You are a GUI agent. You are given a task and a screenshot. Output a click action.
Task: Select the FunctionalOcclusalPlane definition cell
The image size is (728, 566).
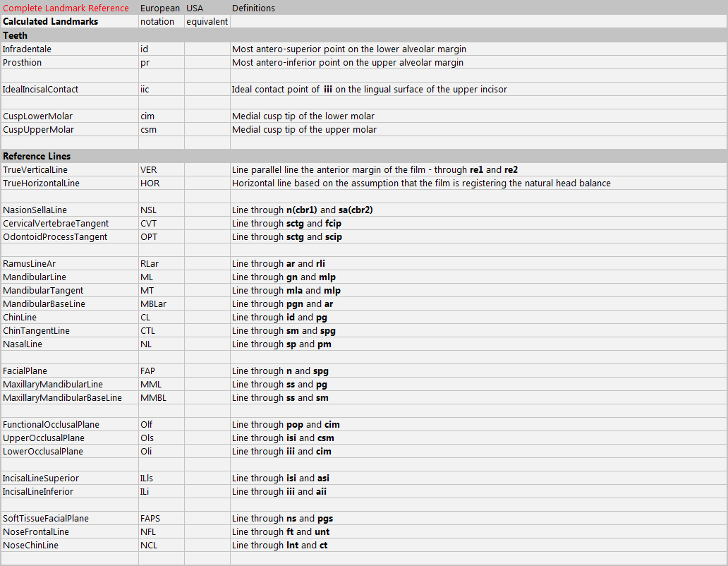click(x=286, y=425)
